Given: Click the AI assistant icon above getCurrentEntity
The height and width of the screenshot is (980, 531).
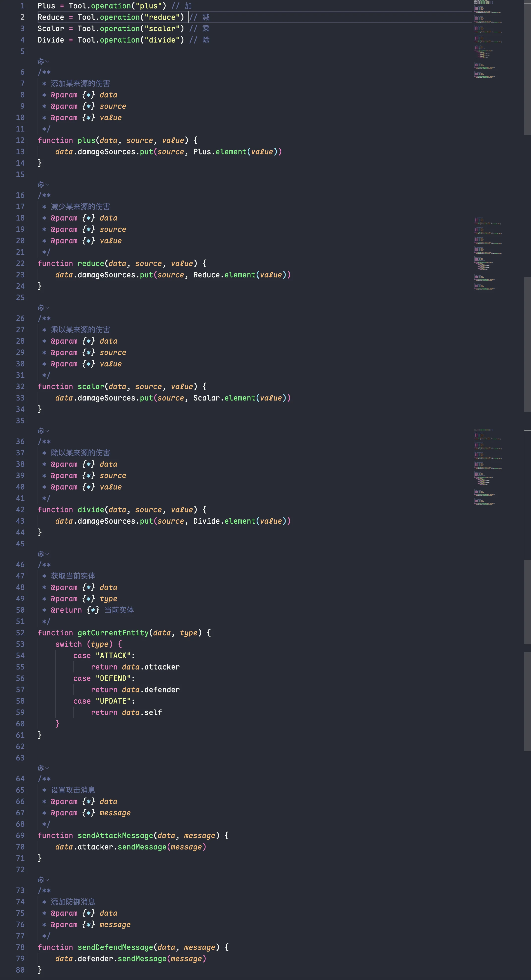Looking at the screenshot, I should pos(40,554).
